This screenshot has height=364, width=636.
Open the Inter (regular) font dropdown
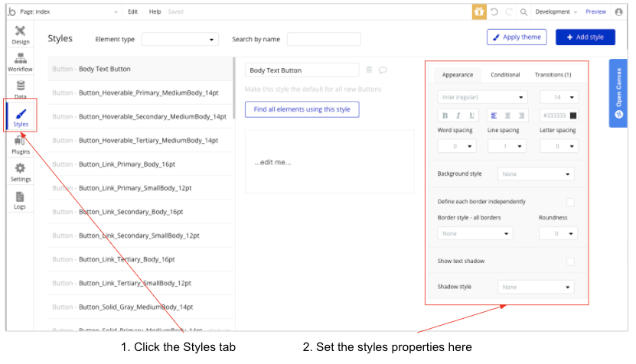pos(483,97)
